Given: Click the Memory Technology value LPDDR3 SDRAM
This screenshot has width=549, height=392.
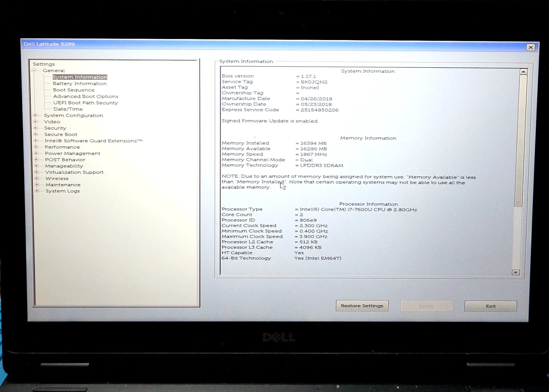Looking at the screenshot, I should (322, 166).
